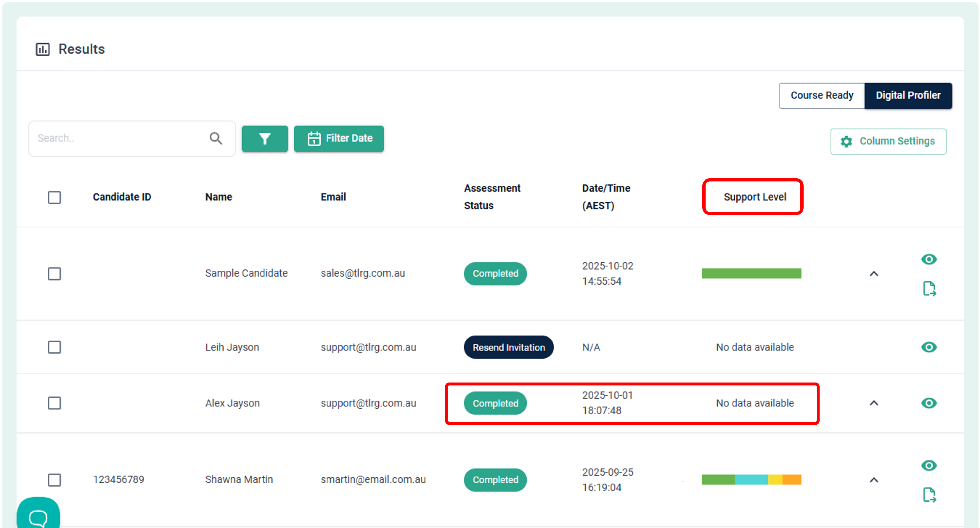Screen dimensions: 980x528
Task: View Leih Jayson's result with eye icon
Action: point(928,347)
